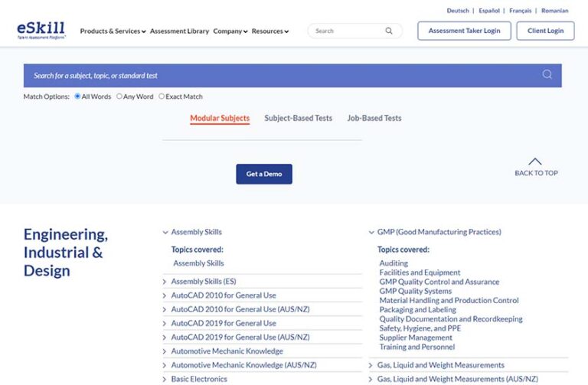Switch language to Español
Screen dimensions: 588x385
[489, 11]
